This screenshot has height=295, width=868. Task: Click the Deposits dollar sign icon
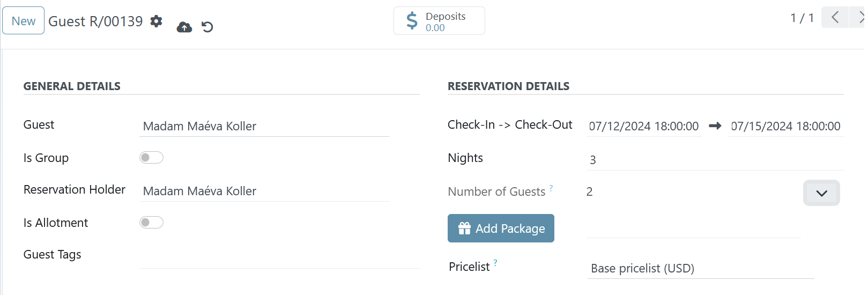[412, 21]
